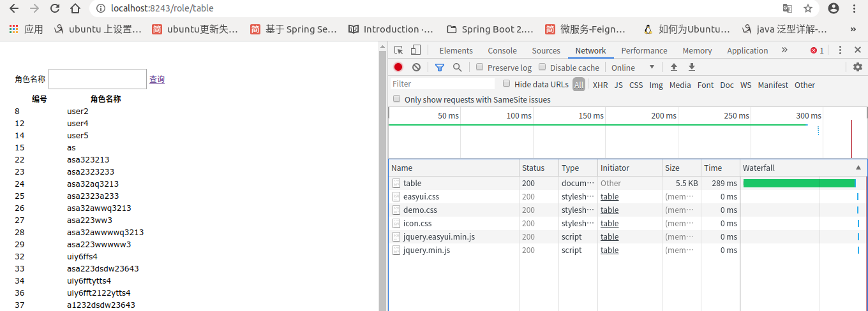Open the Application tab
868x311 pixels.
tap(747, 50)
